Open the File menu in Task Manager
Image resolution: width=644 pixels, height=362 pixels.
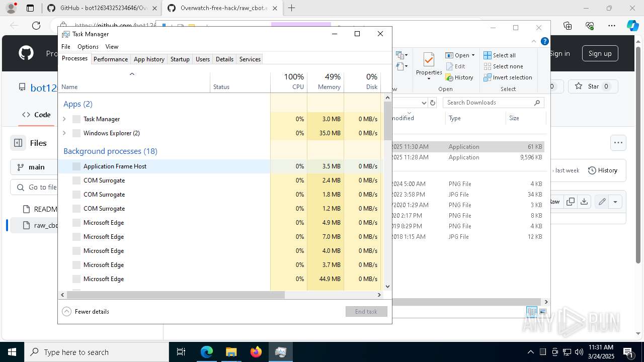(66, 46)
